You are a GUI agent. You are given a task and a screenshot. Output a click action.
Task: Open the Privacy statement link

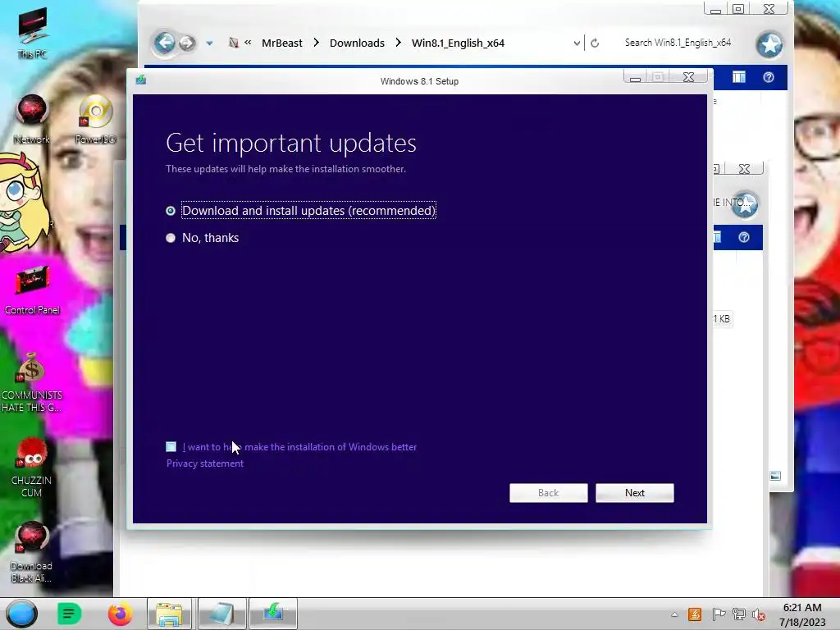tap(204, 463)
